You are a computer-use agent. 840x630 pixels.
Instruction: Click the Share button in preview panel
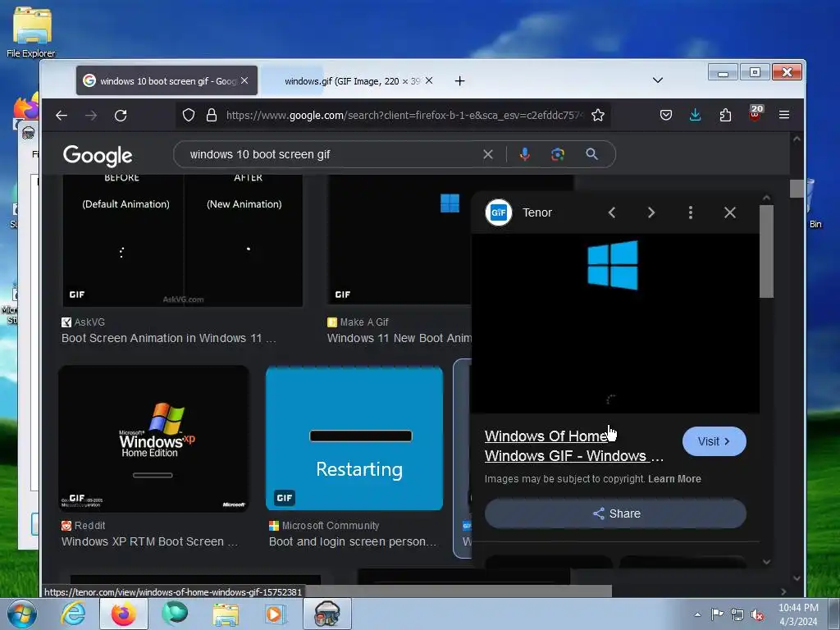click(615, 514)
